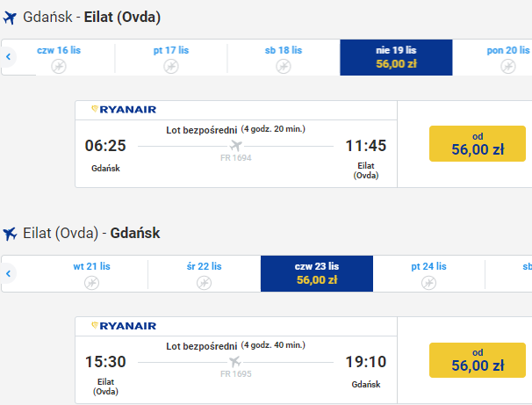This screenshot has width=532, height=405.
Task: Pick the outbound flight od 56,00 zł button
Action: 478,143
